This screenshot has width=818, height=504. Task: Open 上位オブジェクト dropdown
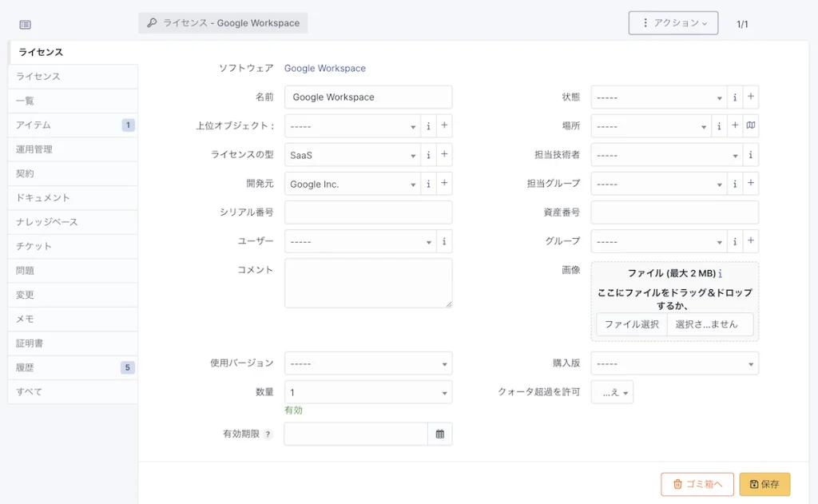tap(352, 125)
